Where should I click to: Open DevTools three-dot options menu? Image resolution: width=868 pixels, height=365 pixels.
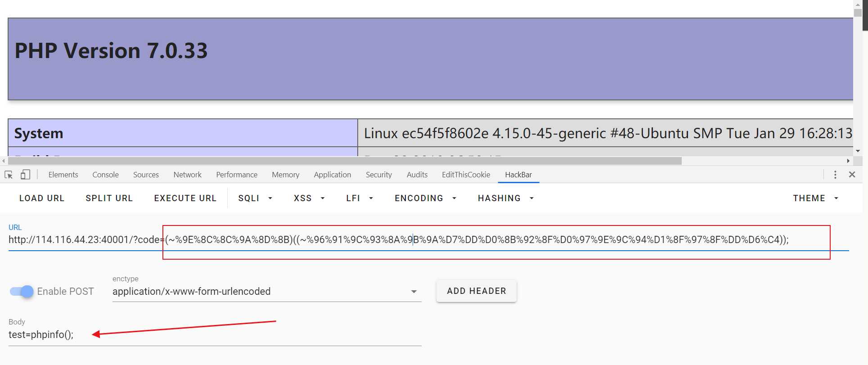835,175
